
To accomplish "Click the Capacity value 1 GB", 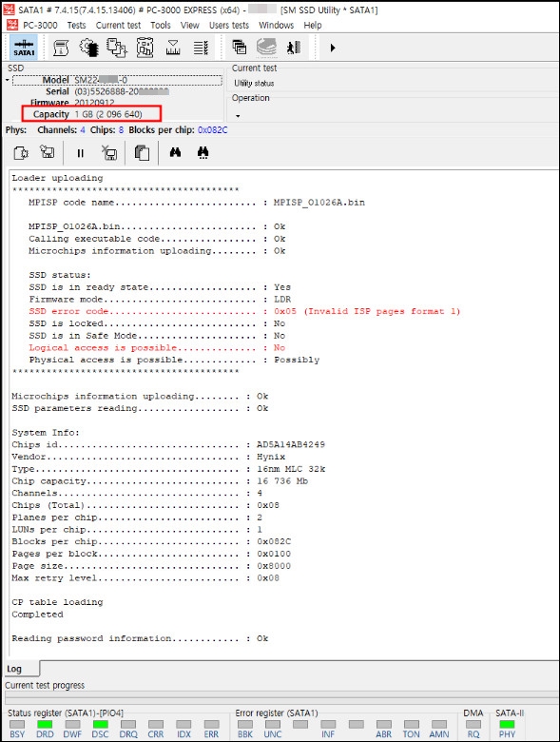I will pyautogui.click(x=108, y=114).
